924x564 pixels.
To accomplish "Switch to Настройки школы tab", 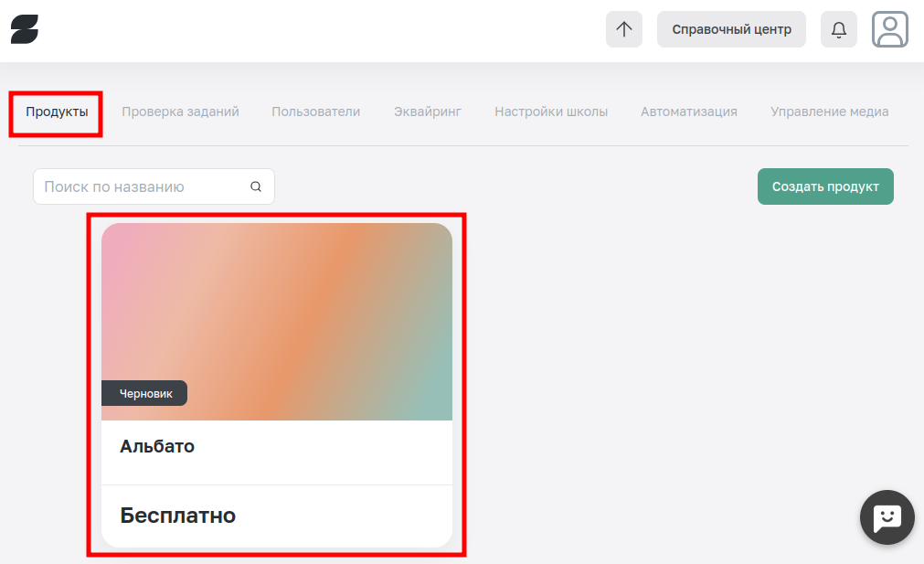I will pos(551,112).
